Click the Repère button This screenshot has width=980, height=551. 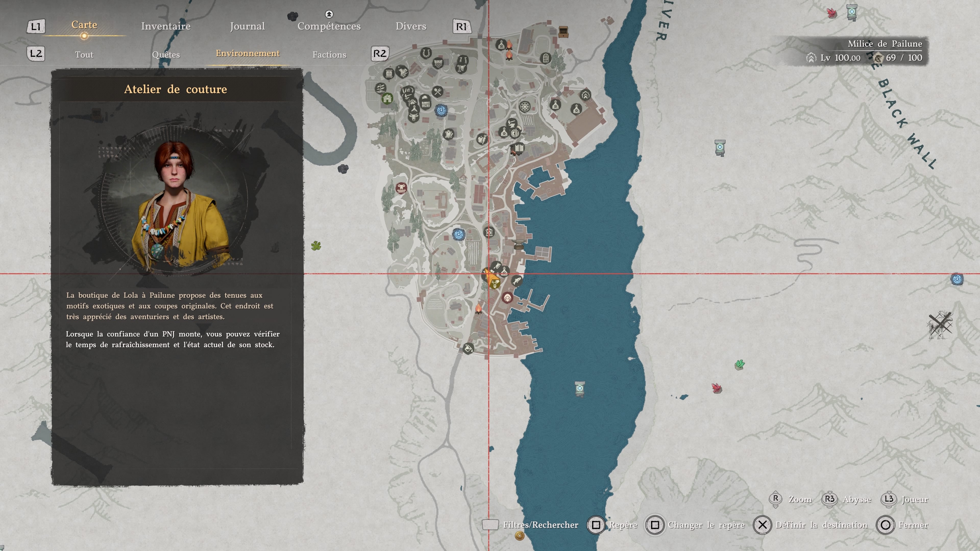612,525
